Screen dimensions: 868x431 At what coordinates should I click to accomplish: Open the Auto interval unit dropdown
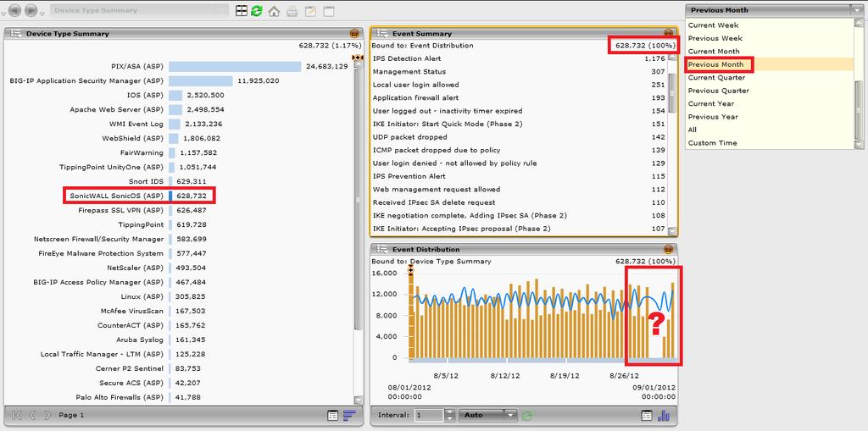[487, 415]
